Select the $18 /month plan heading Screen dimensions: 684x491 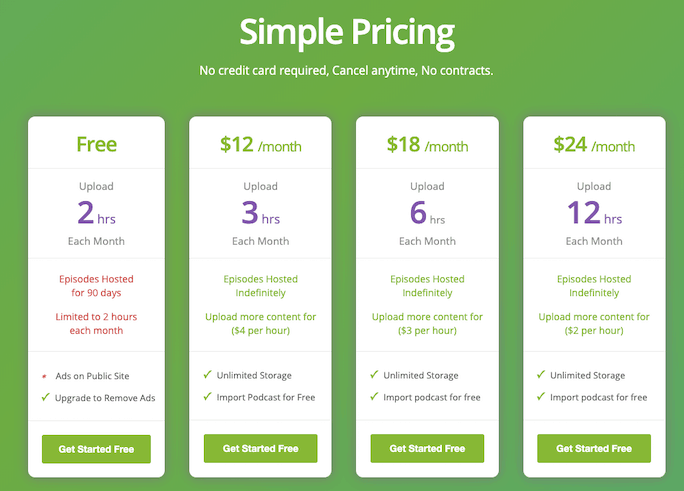point(427,144)
